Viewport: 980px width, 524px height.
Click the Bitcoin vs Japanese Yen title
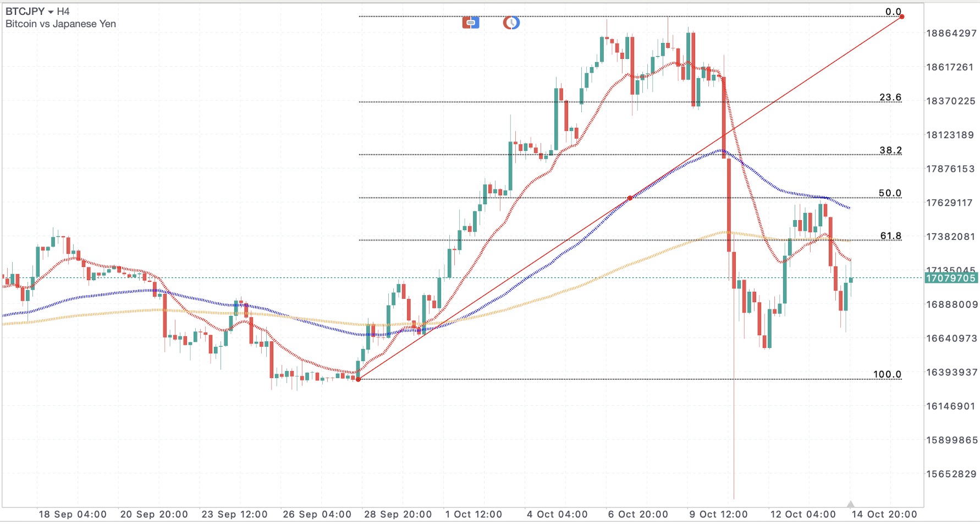click(60, 24)
